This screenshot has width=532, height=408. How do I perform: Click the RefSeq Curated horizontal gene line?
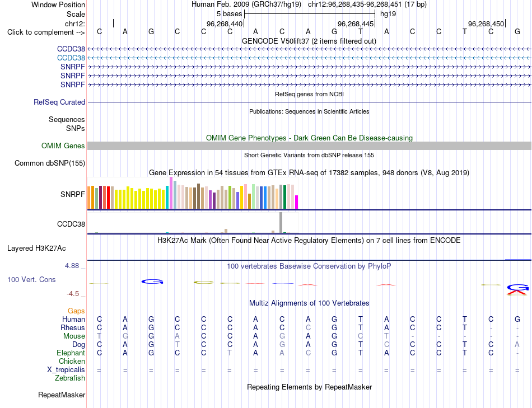tap(310, 102)
